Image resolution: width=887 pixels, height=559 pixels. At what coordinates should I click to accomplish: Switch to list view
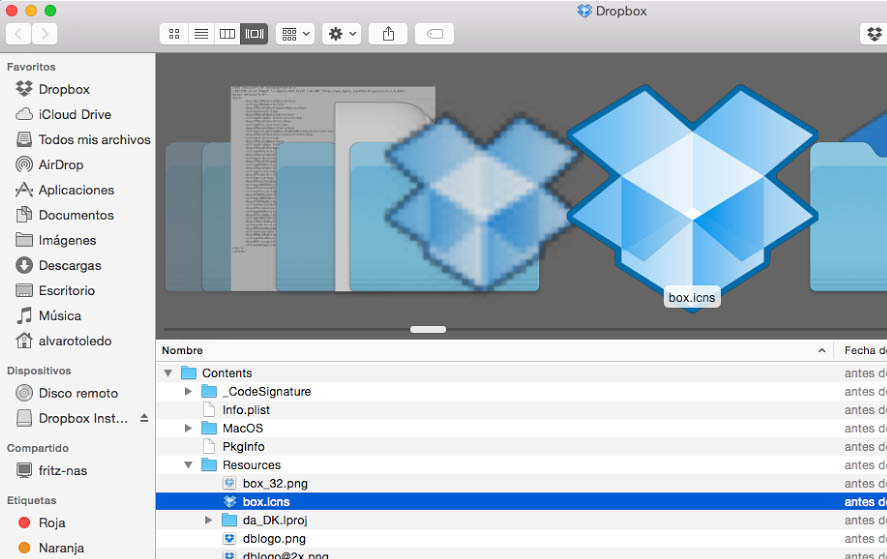click(201, 34)
